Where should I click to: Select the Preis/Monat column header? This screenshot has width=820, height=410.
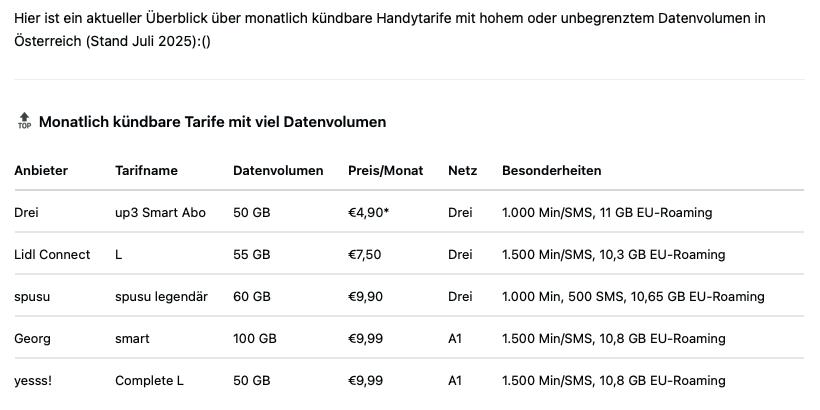point(385,171)
